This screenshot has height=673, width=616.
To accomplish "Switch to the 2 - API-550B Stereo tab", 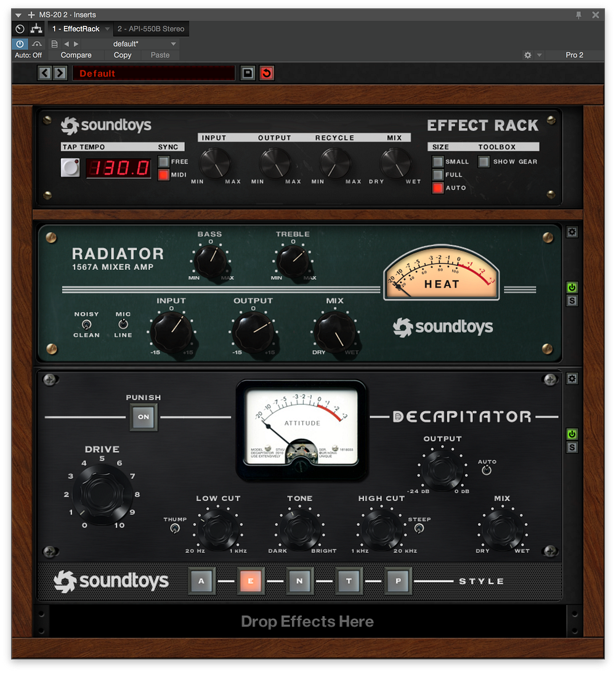I will (151, 29).
